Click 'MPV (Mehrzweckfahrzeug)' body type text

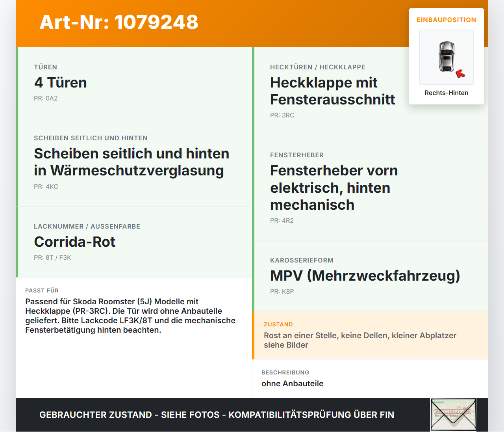click(365, 276)
